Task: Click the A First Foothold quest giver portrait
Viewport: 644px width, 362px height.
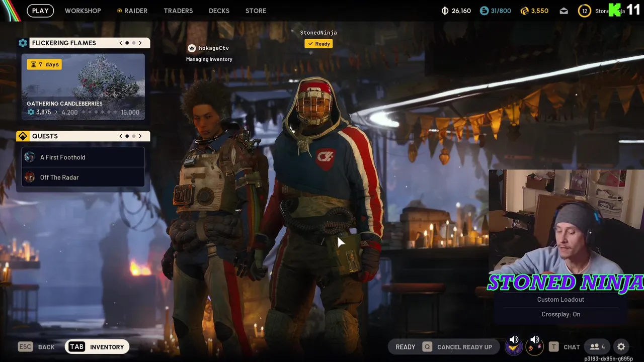Action: (x=30, y=157)
